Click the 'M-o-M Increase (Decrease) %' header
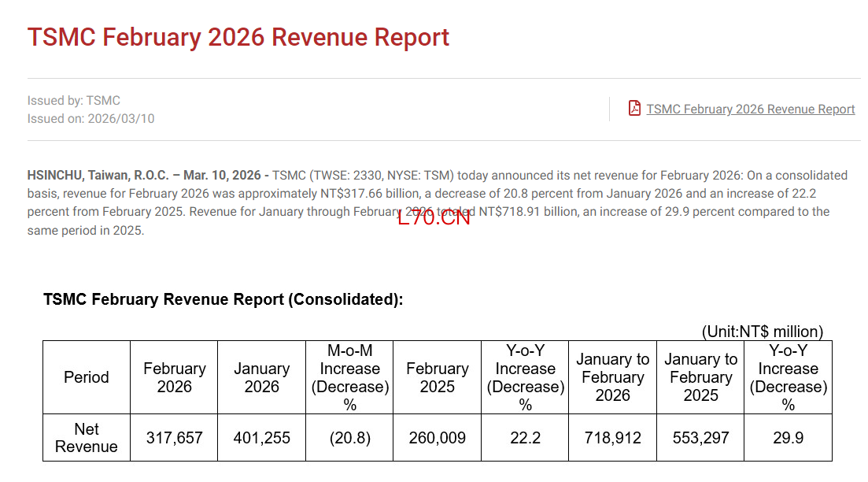 point(349,377)
